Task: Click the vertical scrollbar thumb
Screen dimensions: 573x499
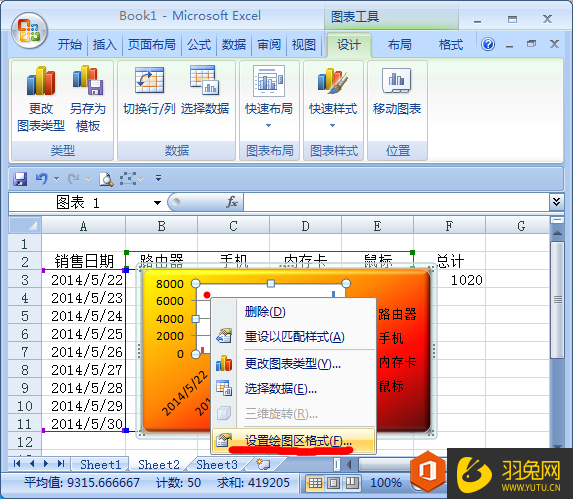Action: (557, 300)
